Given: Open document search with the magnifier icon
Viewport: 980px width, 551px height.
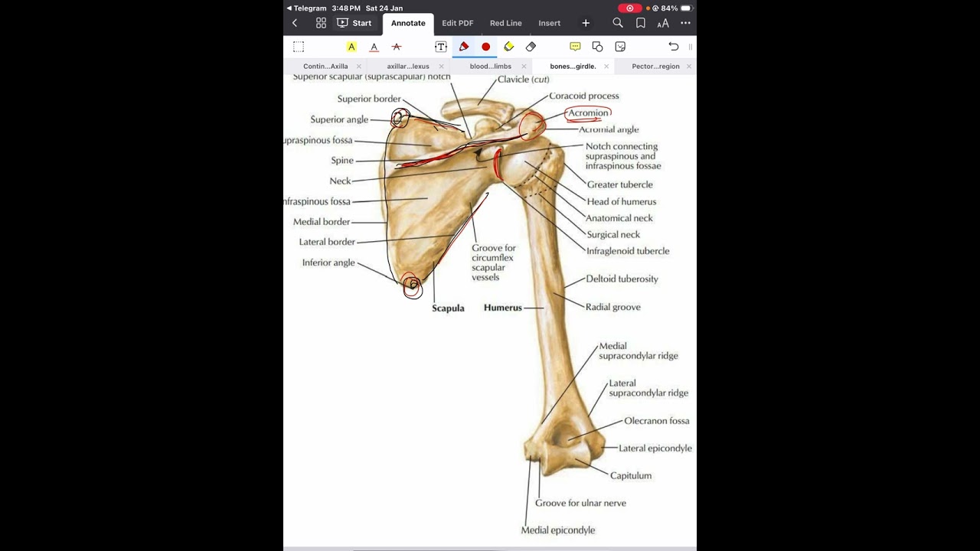Looking at the screenshot, I should click(x=618, y=23).
